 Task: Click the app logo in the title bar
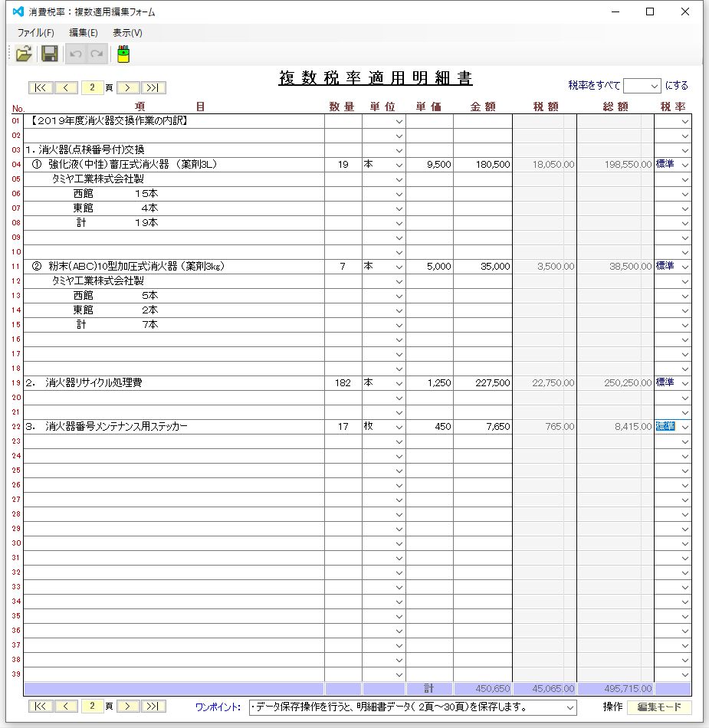(18, 11)
